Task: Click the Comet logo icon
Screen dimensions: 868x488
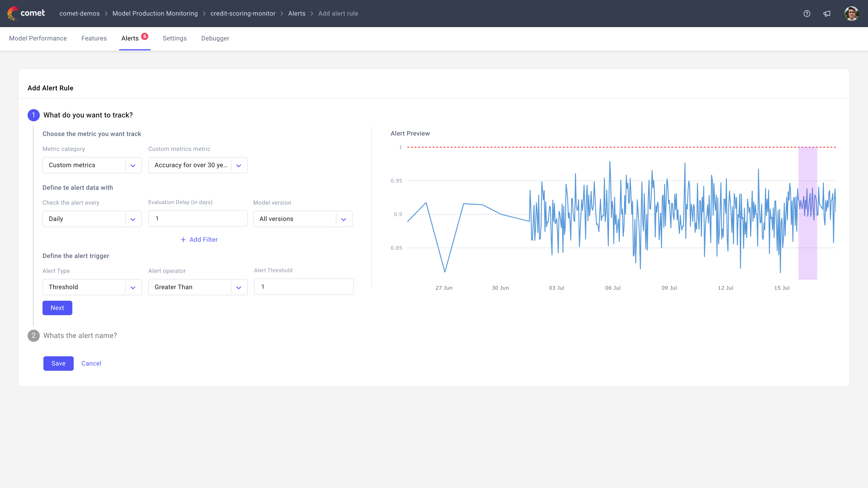Action: pos(13,14)
